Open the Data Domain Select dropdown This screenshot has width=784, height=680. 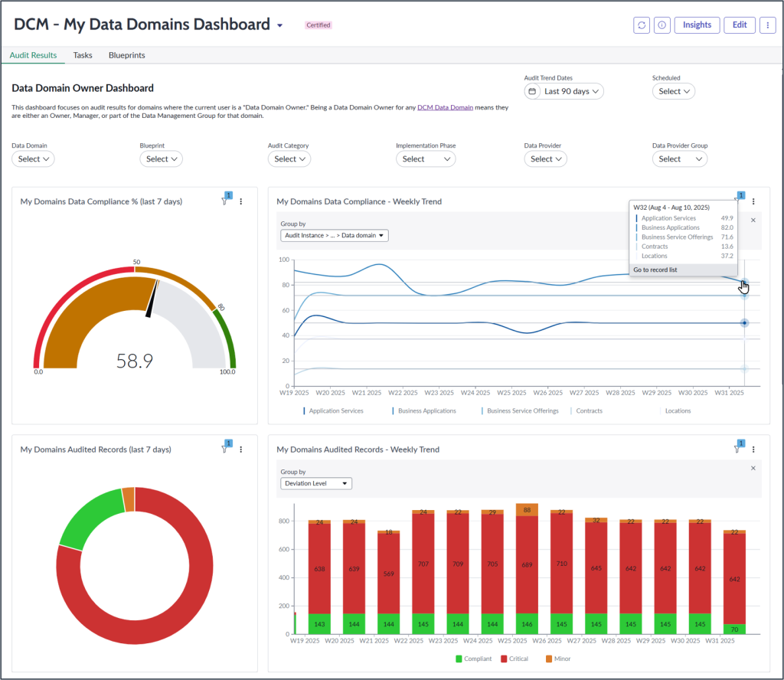pos(32,159)
